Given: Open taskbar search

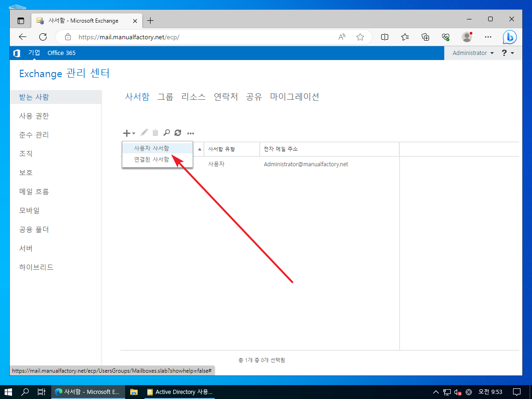Looking at the screenshot, I should click(25, 392).
